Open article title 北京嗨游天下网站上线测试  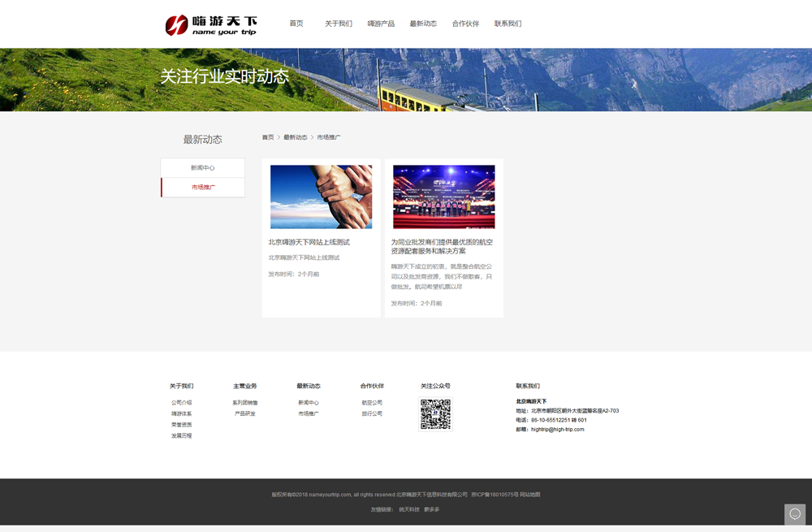pyautogui.click(x=309, y=242)
